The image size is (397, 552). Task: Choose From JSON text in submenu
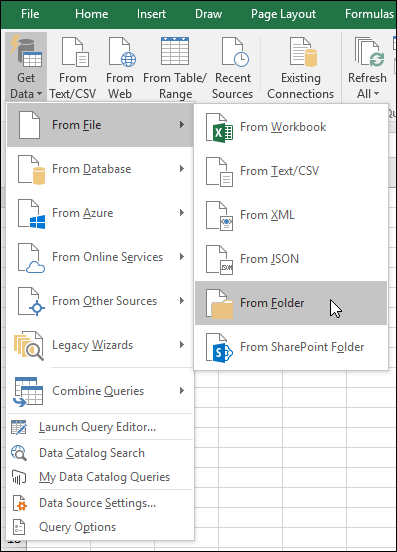click(x=270, y=259)
